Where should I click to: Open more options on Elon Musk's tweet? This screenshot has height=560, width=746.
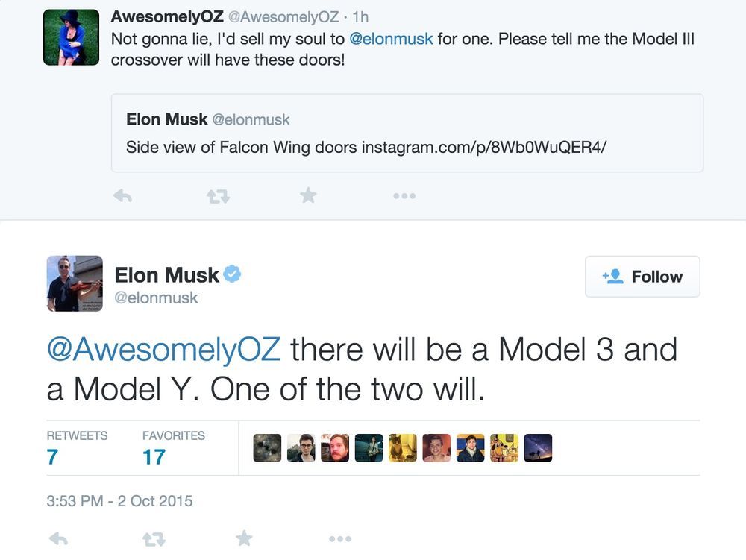click(x=340, y=538)
